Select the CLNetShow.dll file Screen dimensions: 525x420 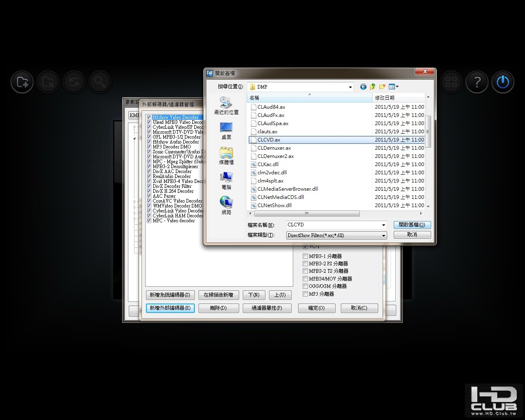(x=274, y=205)
